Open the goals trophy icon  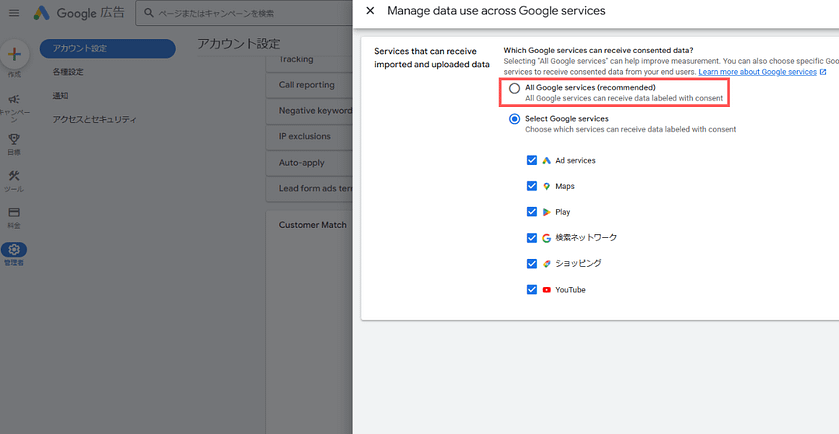tap(14, 139)
